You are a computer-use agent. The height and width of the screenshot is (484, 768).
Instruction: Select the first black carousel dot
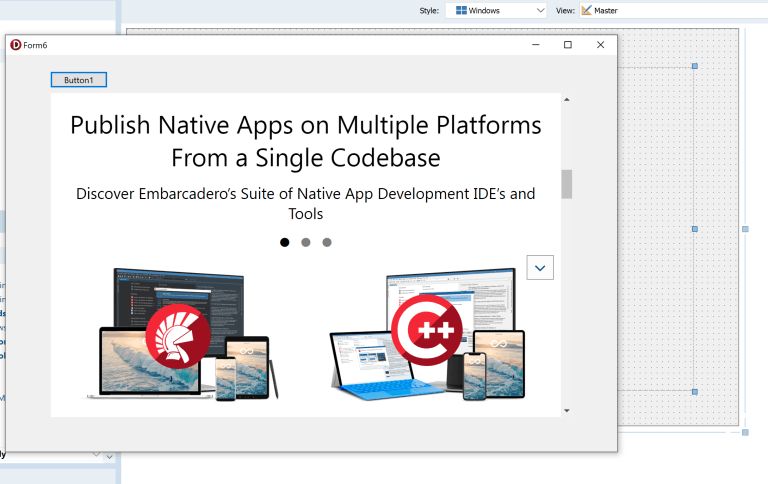point(285,242)
